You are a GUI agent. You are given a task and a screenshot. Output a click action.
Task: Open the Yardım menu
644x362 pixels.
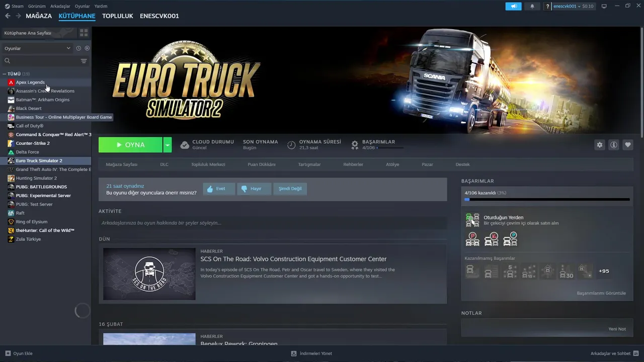101,6
